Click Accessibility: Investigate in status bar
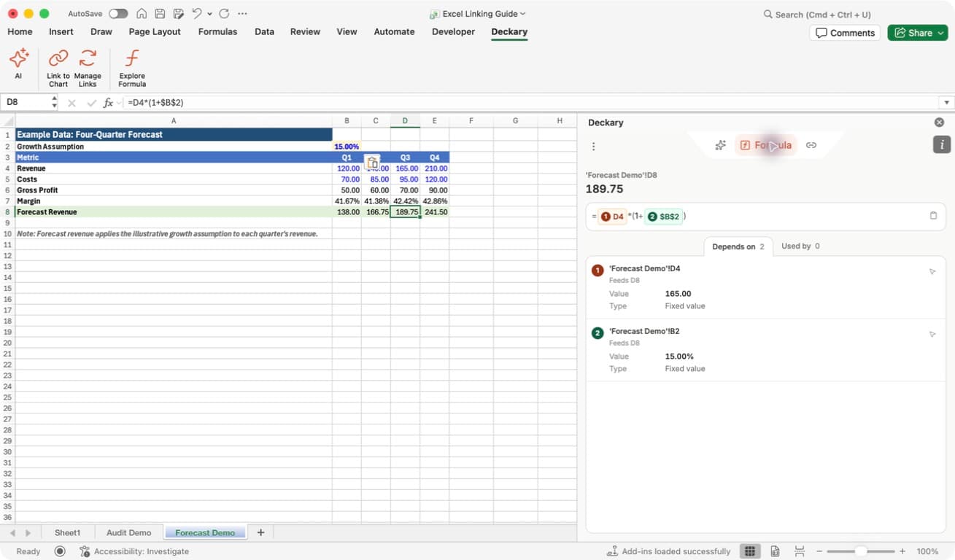 134,552
